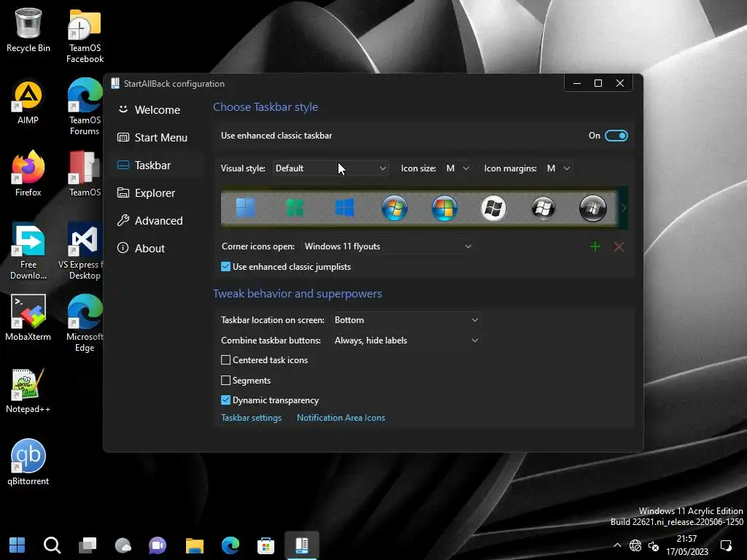The image size is (747, 560).
Task: Show hidden tray icons chevron
Action: coord(617,545)
